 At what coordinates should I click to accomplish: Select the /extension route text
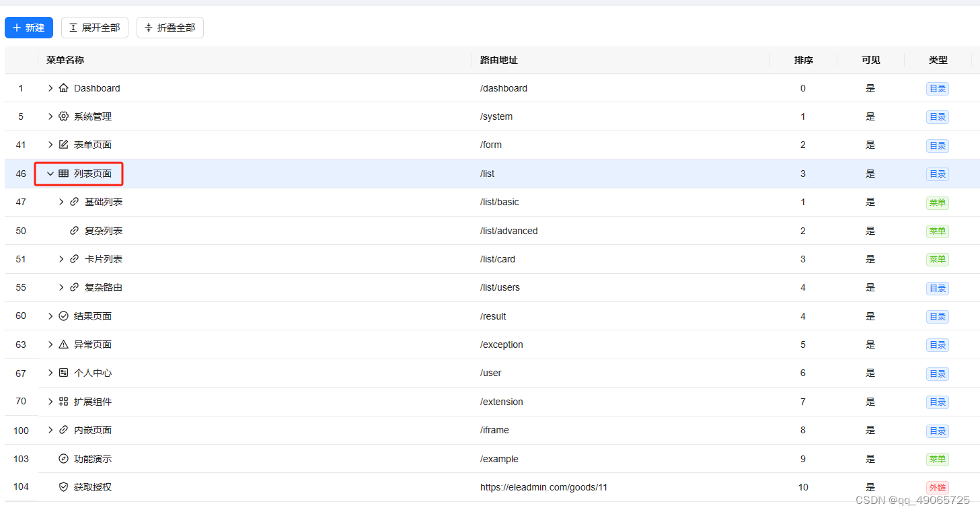(x=502, y=402)
